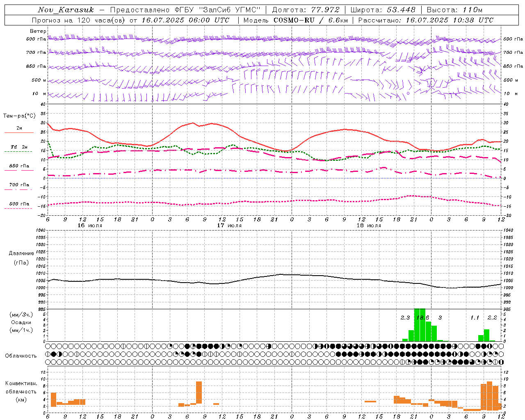Click the red solid line sample under 2м legend
Image resolution: width=525 pixels, height=420 pixels.
(19, 133)
